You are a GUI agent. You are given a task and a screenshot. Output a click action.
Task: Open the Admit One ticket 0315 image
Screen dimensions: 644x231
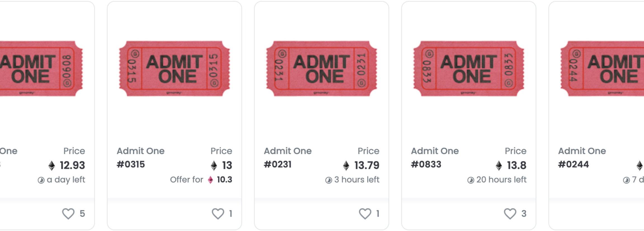[175, 69]
